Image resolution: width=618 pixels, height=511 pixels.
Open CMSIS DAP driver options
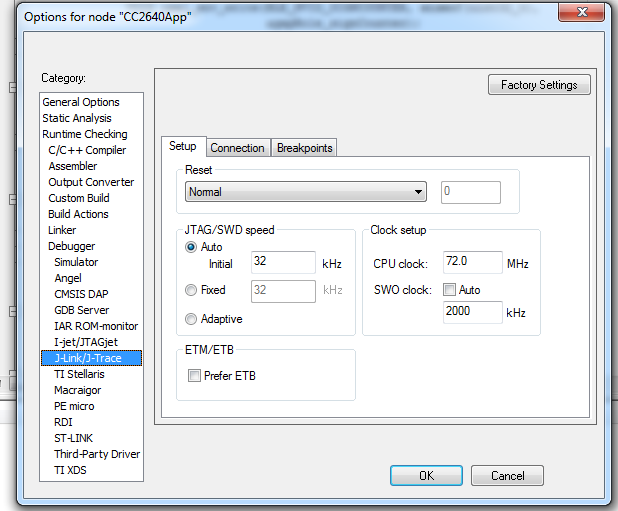[x=81, y=294]
